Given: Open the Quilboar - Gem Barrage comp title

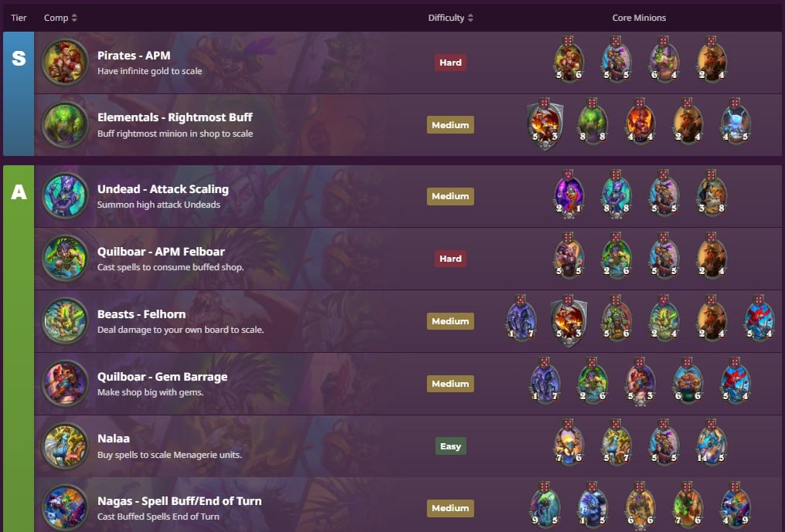Looking at the screenshot, I should tap(162, 376).
